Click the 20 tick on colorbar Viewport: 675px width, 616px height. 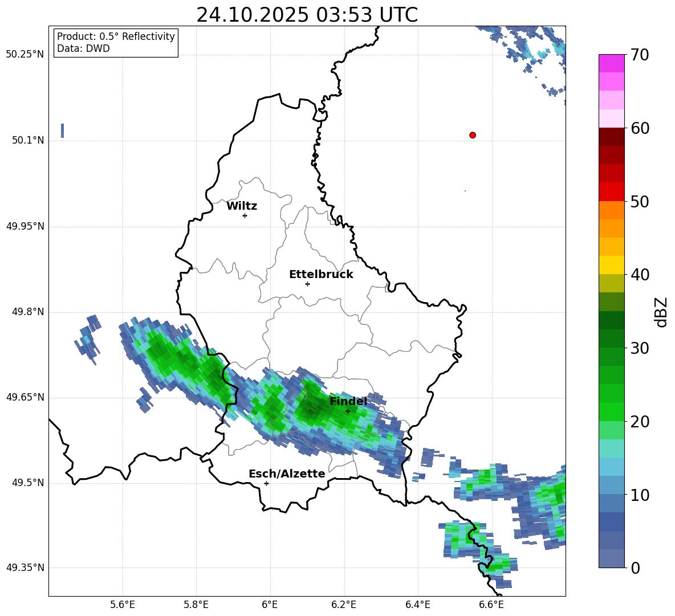639,422
